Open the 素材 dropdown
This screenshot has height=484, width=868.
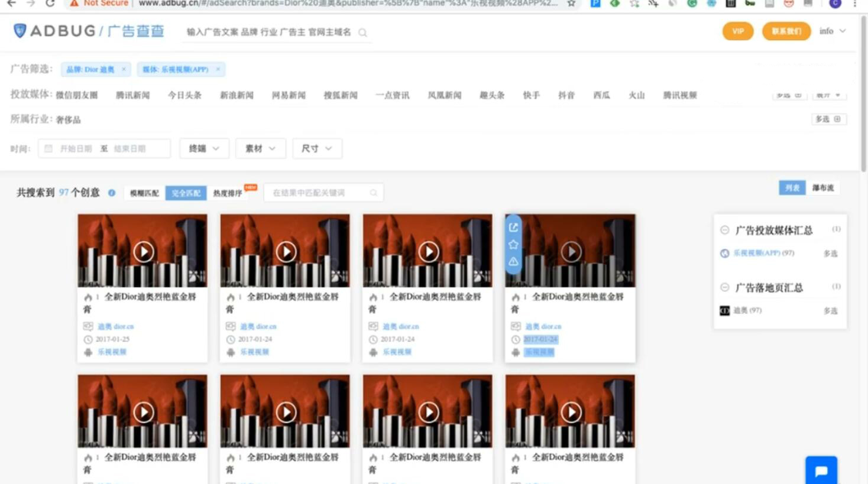(x=260, y=148)
